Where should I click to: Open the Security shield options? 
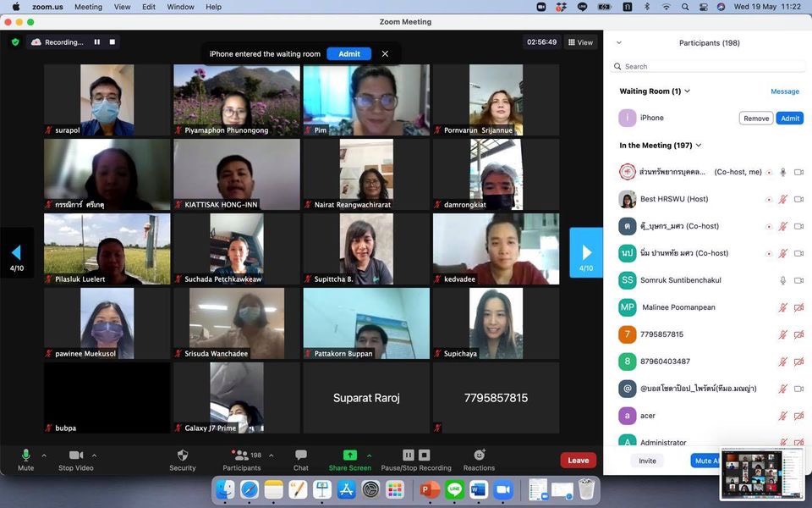(182, 456)
